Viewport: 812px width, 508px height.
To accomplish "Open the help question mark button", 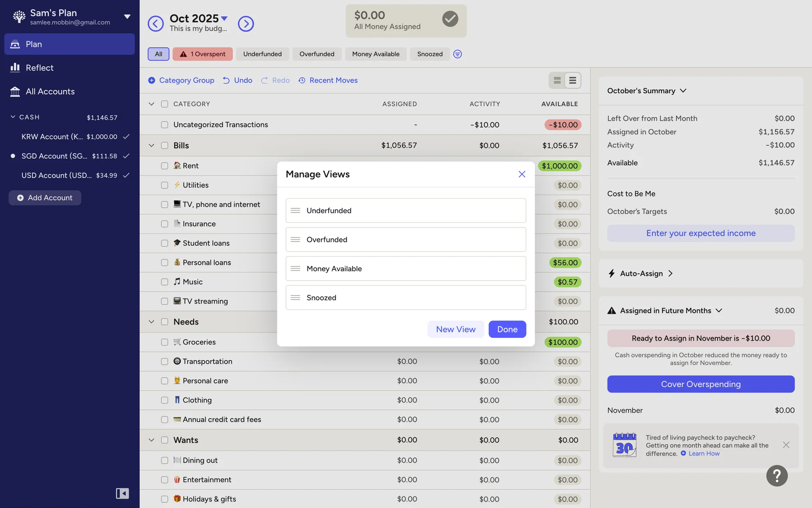I will 776,475.
